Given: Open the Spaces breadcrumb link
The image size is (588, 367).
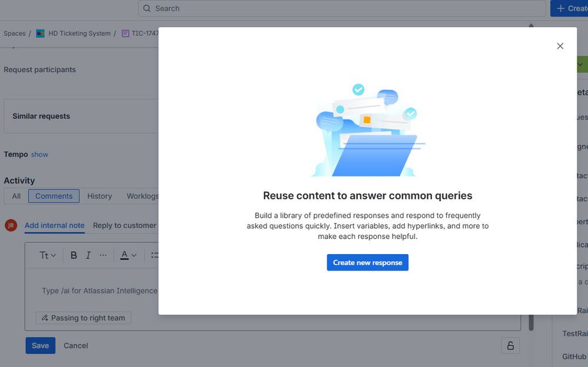Looking at the screenshot, I should 14,33.
